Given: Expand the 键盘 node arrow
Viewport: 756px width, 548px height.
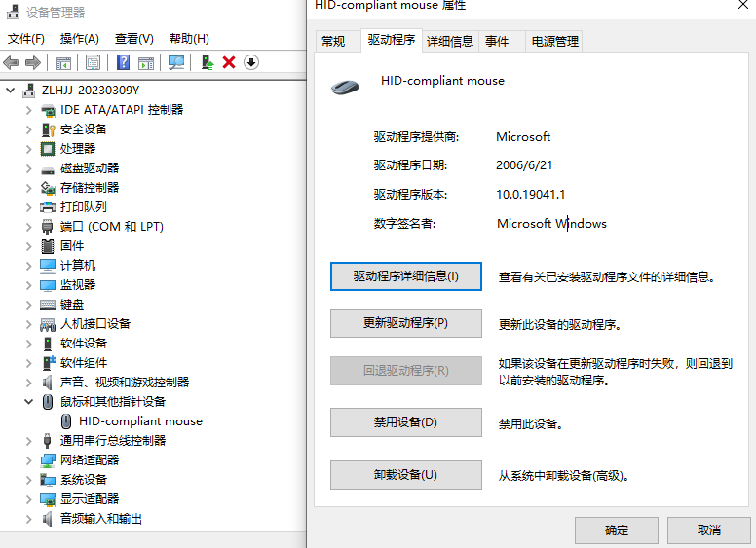Looking at the screenshot, I should pos(28,305).
